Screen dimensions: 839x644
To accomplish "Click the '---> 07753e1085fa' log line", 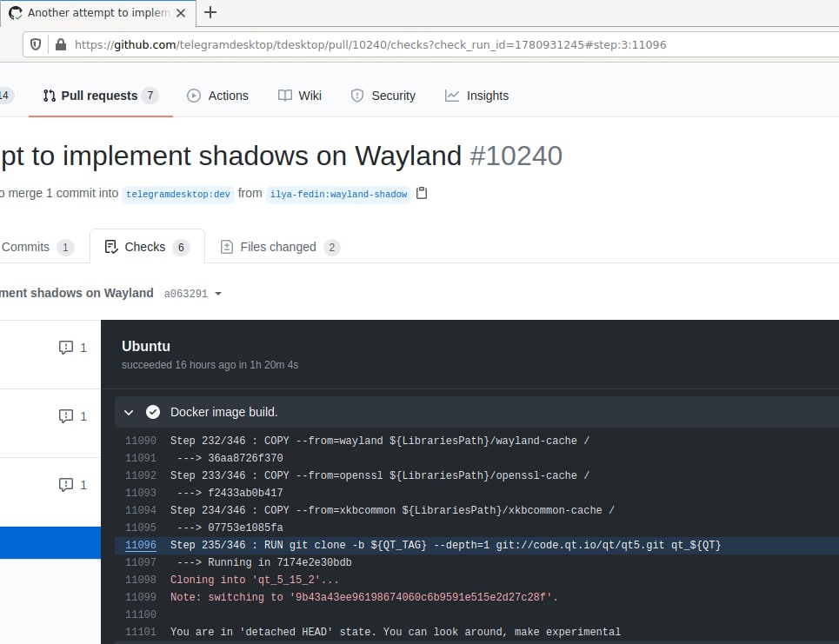I will tap(229, 528).
